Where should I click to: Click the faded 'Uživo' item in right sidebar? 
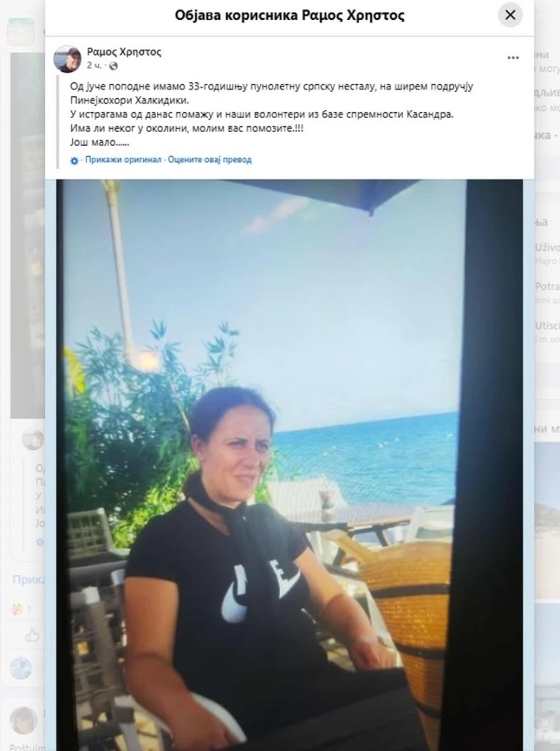click(x=547, y=247)
